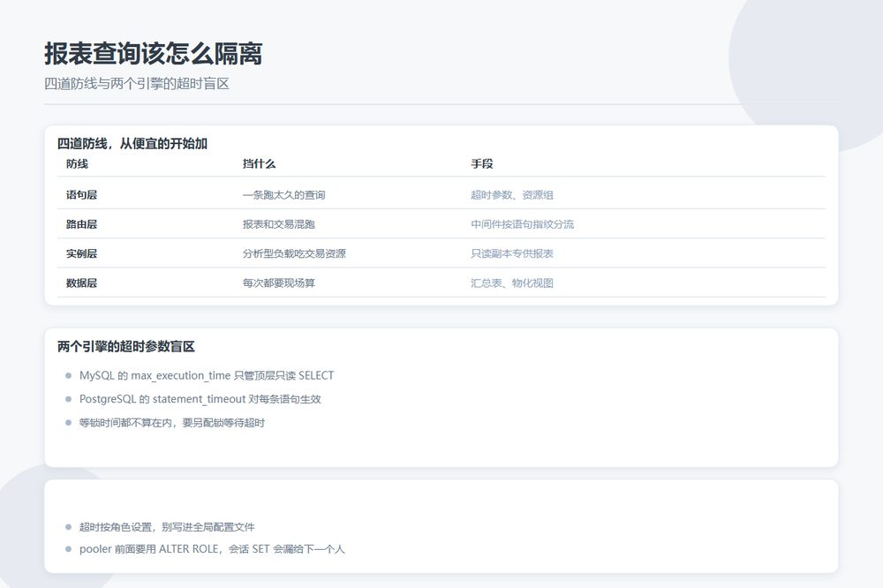The image size is (883, 588).
Task: Select subtitle 四道防线与两个引擎的超时盲区
Action: (137, 84)
